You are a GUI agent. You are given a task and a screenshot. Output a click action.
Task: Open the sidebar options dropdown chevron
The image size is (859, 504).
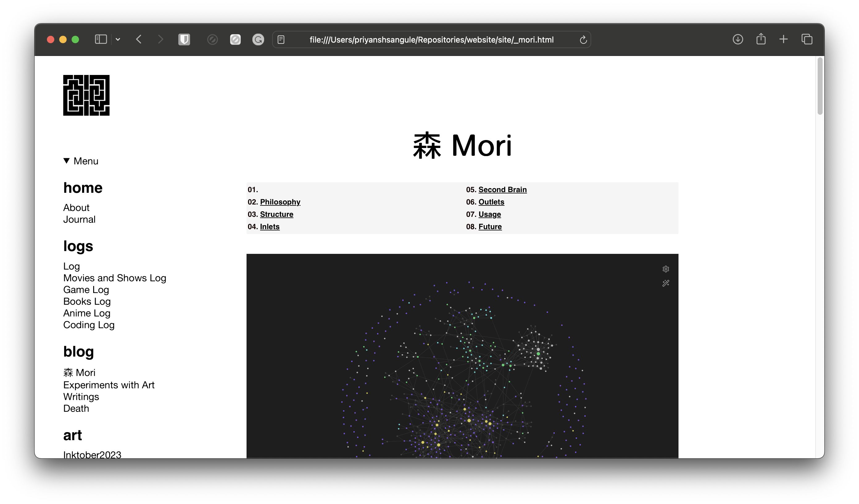(x=118, y=39)
